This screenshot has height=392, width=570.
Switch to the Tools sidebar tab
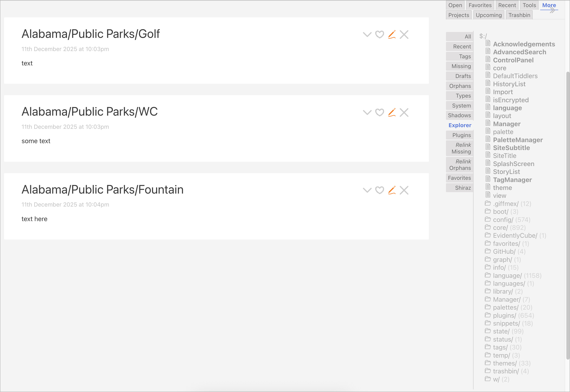[x=529, y=5]
